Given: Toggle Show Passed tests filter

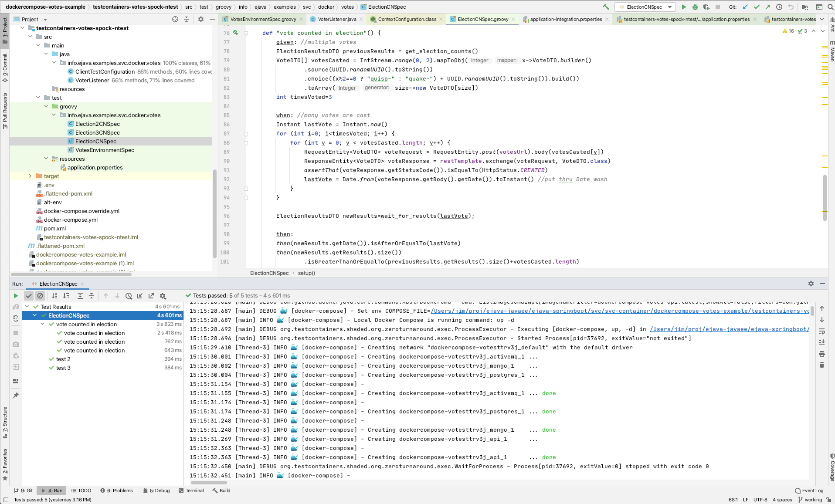Looking at the screenshot, I should (29, 296).
